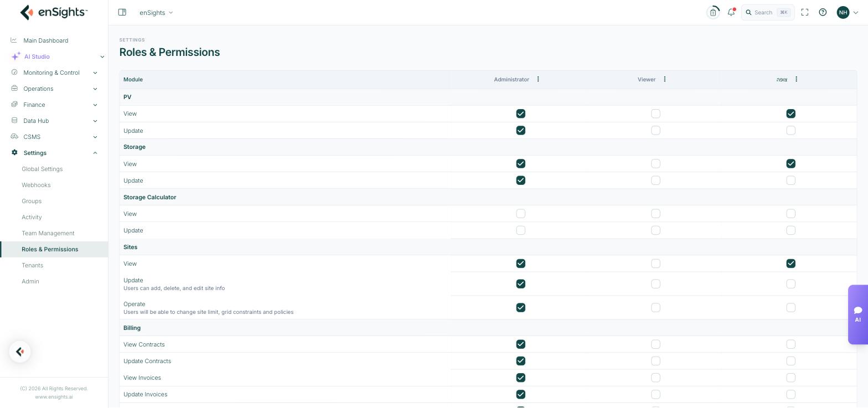Open Administrator column options menu
This screenshot has height=408, width=868.
538,79
